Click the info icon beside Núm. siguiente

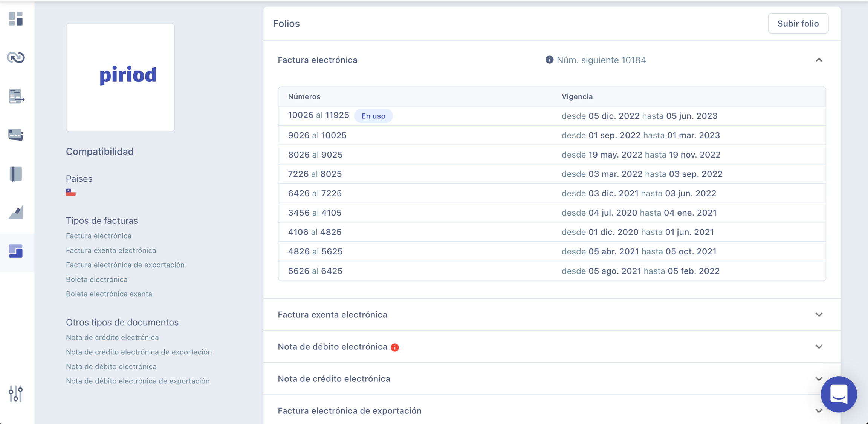549,60
